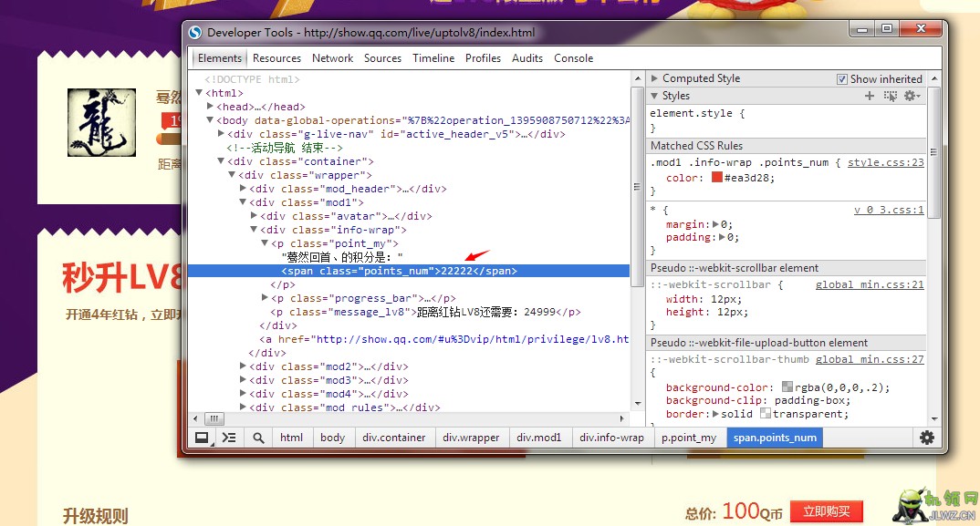This screenshot has width=980, height=526.
Task: Open the Sources tab
Action: [382, 58]
